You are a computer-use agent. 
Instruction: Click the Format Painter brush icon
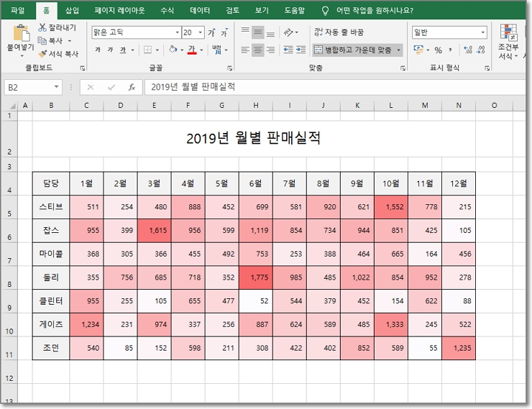[42, 54]
